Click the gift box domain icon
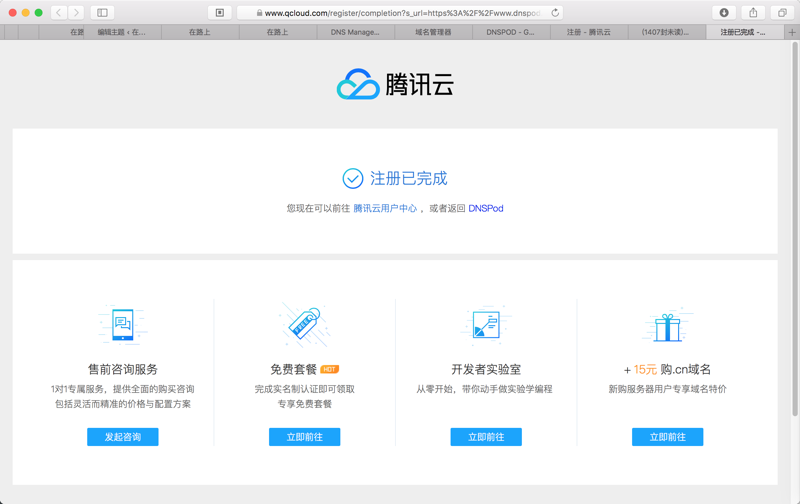Image resolution: width=800 pixels, height=504 pixels. [667, 326]
